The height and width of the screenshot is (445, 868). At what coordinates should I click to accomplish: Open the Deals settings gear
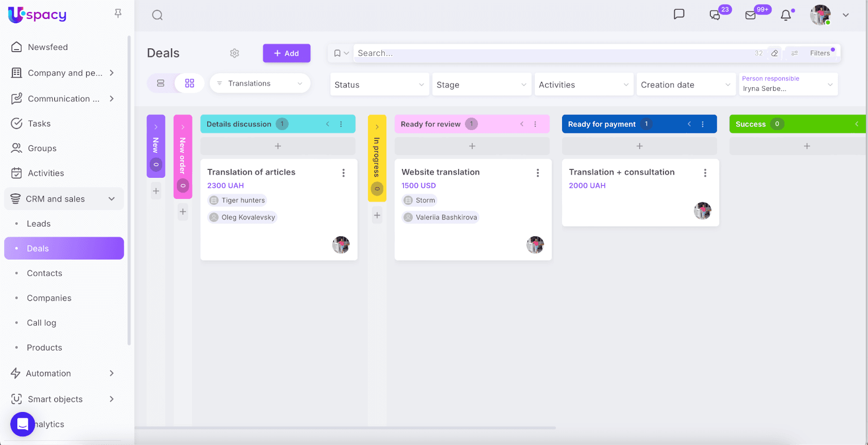pyautogui.click(x=234, y=53)
